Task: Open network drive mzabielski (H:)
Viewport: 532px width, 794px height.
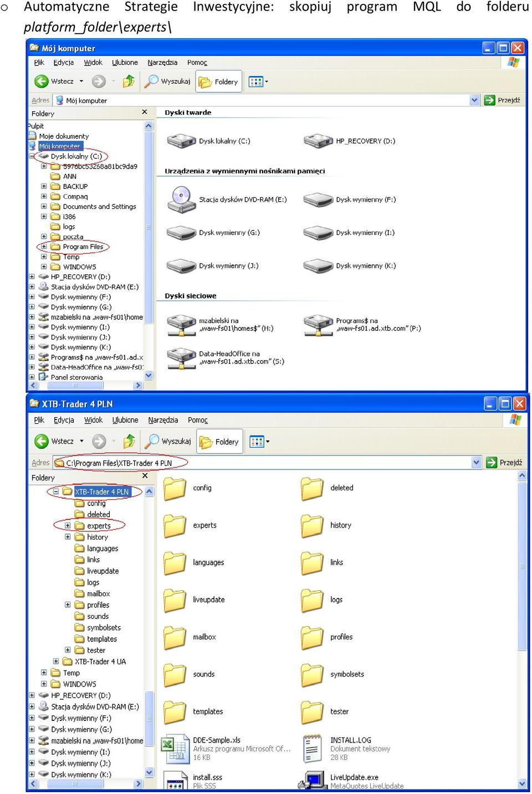Action: 182,325
